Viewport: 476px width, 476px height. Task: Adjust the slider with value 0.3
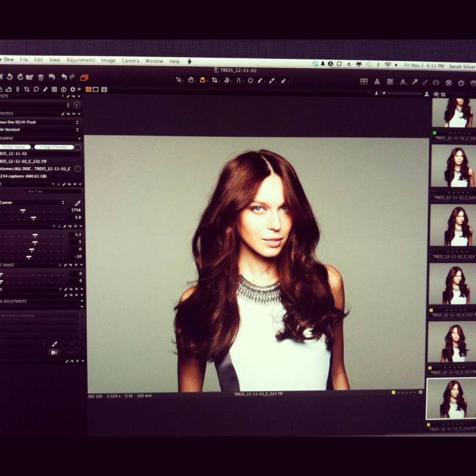[x=35, y=235]
